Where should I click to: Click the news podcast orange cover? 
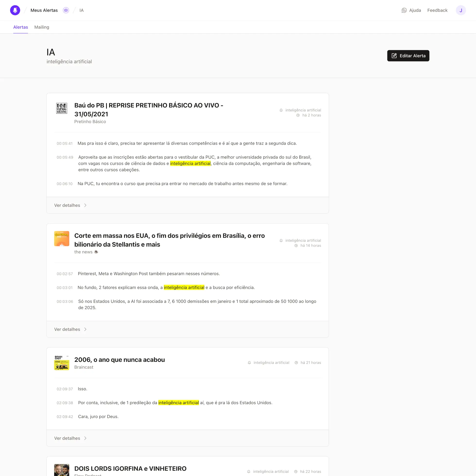coord(62,238)
